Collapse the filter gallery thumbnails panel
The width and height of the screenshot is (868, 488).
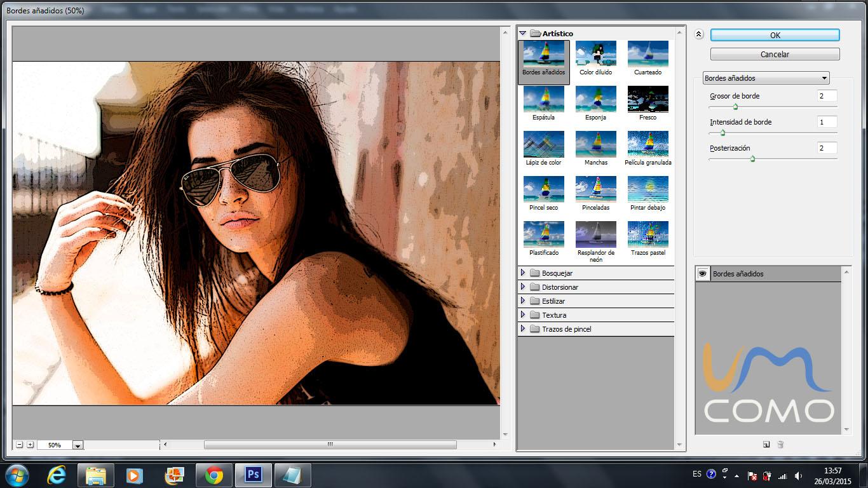point(699,35)
